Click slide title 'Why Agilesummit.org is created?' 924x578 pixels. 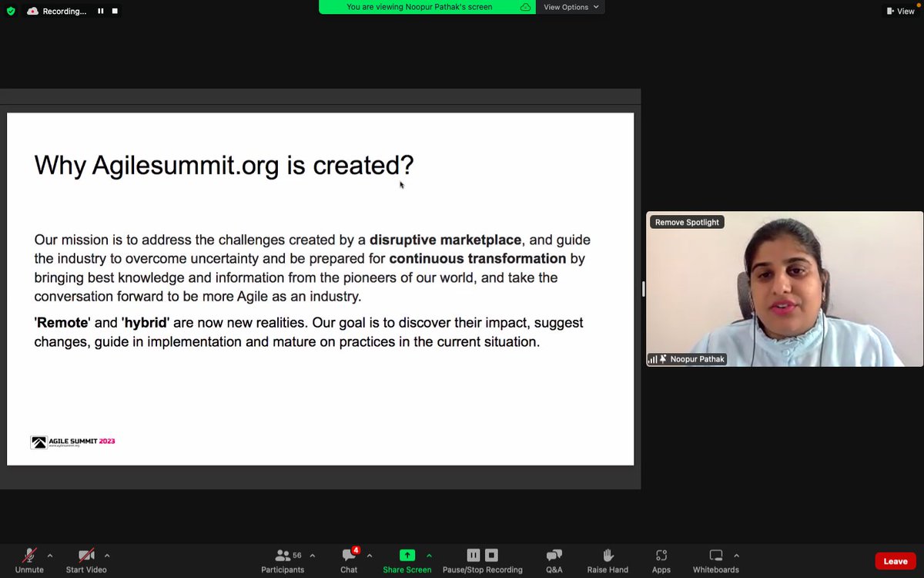(224, 165)
